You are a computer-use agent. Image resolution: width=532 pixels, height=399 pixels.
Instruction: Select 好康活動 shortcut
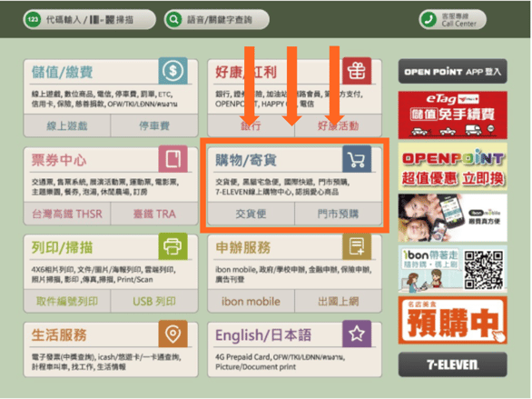(x=339, y=125)
